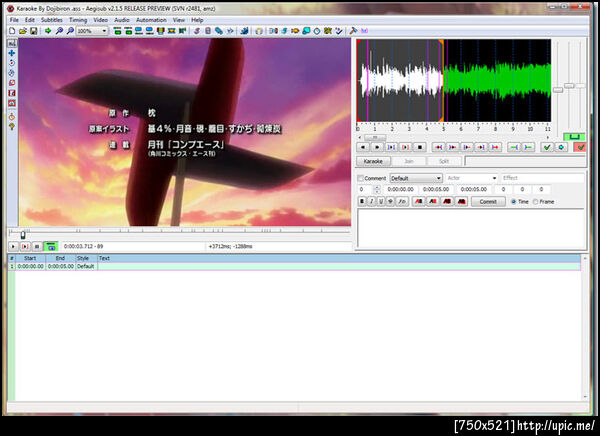This screenshot has height=436, width=600.
Task: Go to selection with cyan circle button
Action: (x=561, y=147)
